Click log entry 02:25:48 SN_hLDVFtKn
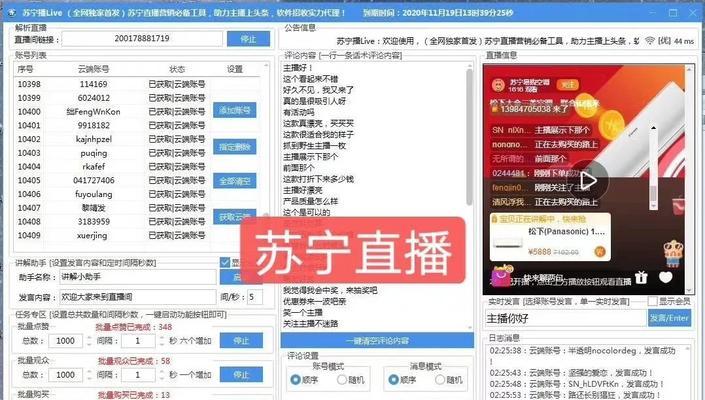Viewport: 705px width, 400px height. [577, 384]
